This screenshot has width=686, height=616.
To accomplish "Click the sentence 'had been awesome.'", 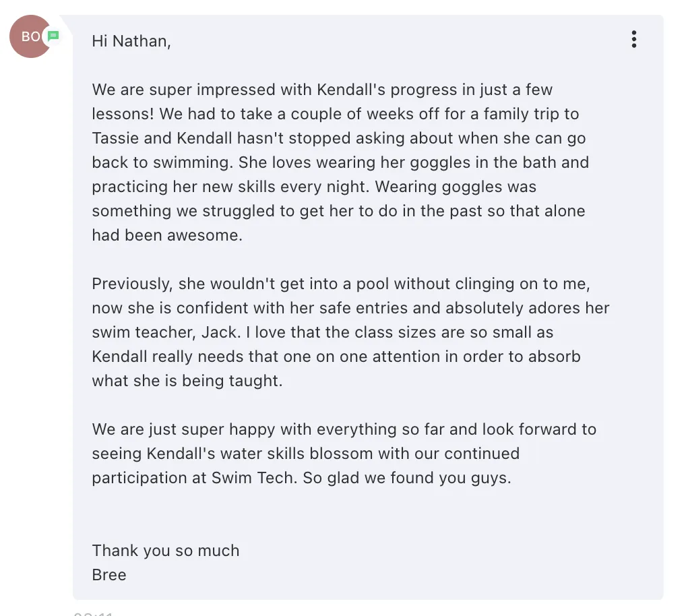I will (x=167, y=235).
